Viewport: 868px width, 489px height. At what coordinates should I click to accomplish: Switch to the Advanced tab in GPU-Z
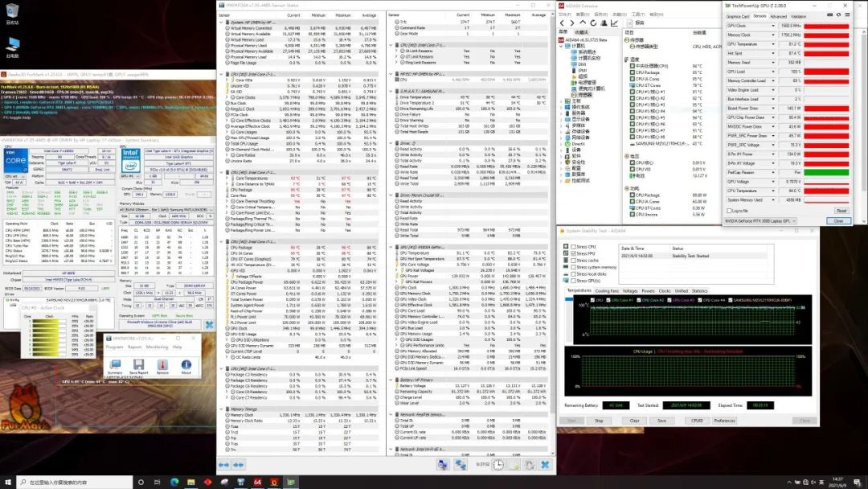pos(778,16)
